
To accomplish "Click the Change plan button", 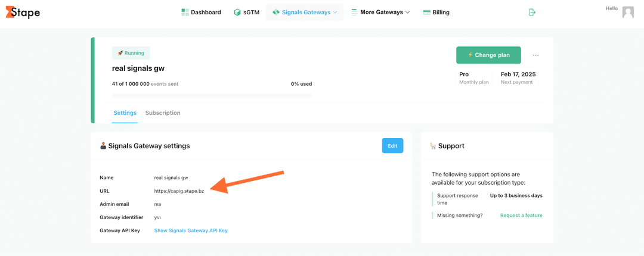I will pos(488,55).
